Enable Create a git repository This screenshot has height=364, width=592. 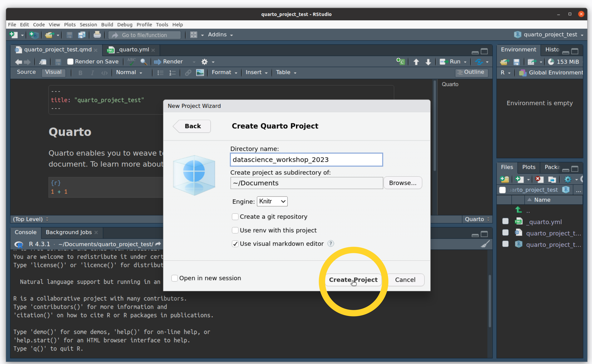point(235,217)
